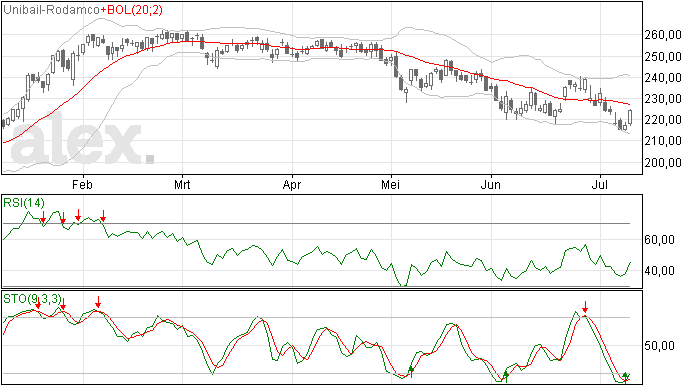Image resolution: width=690 pixels, height=387 pixels.
Task: Click the RSI(14) panel label
Action: (x=24, y=203)
